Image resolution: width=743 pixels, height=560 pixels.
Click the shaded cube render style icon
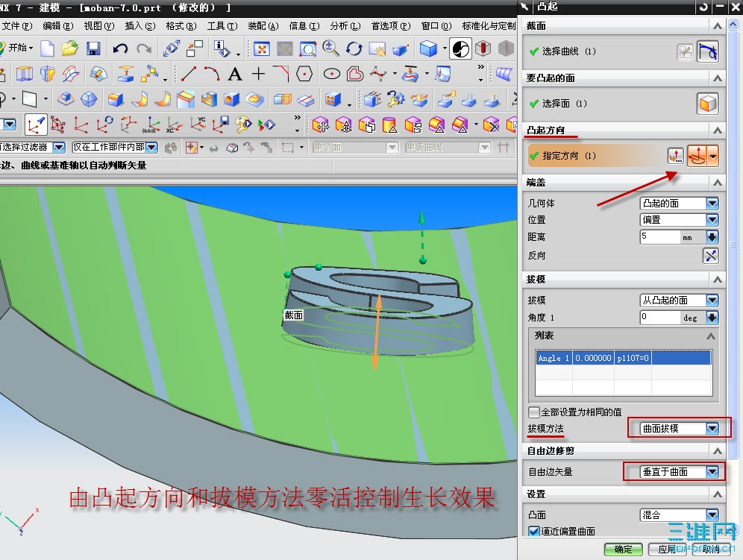(428, 48)
